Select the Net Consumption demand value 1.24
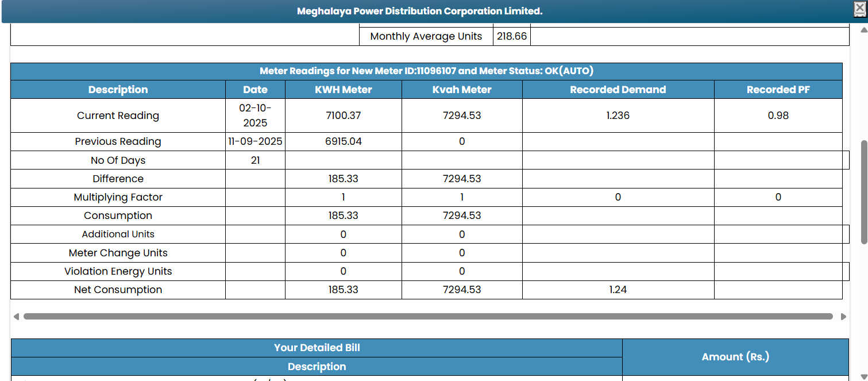Viewport: 868px width, 381px height. point(618,290)
